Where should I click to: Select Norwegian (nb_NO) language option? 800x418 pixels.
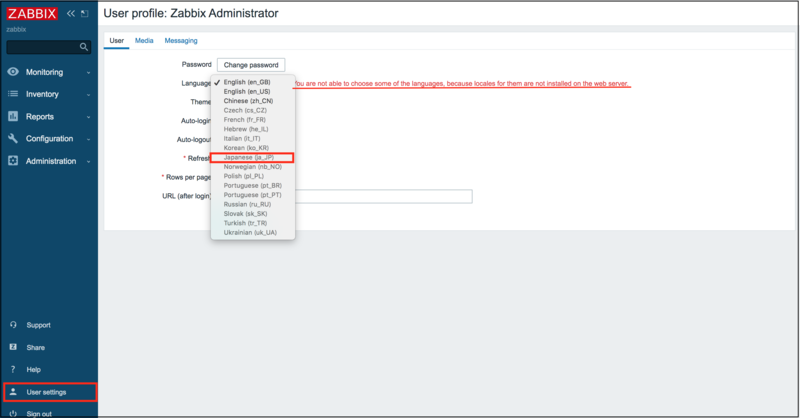click(x=253, y=166)
